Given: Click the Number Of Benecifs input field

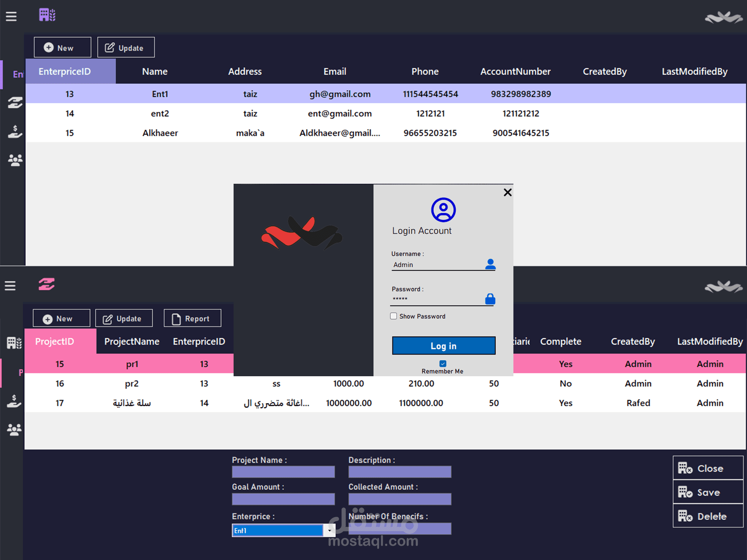Looking at the screenshot, I should pyautogui.click(x=400, y=529).
